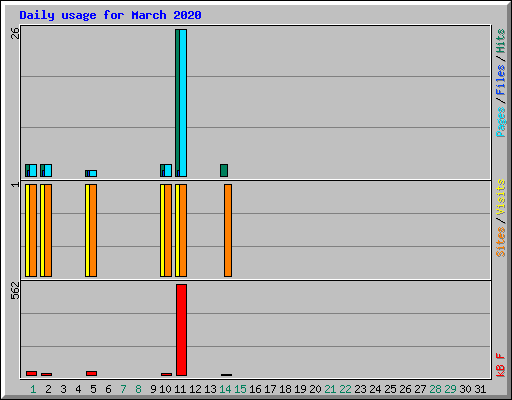Click the large red KB bar for day 11
512x400 pixels.
tap(181, 330)
